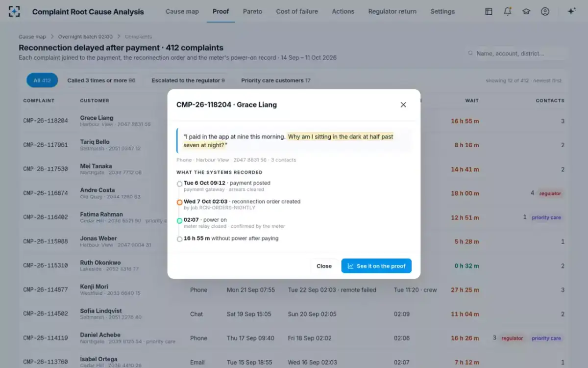Click the payment posted timeline marker
This screenshot has width=588, height=368.
coord(179,184)
